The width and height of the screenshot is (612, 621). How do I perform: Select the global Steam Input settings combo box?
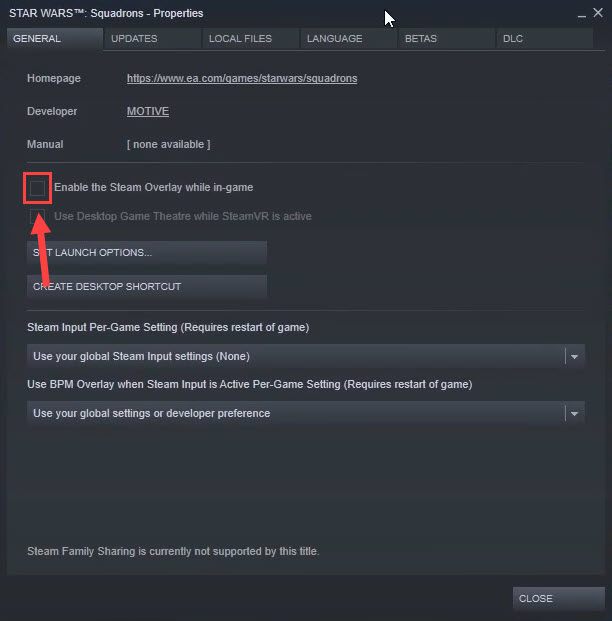305,356
